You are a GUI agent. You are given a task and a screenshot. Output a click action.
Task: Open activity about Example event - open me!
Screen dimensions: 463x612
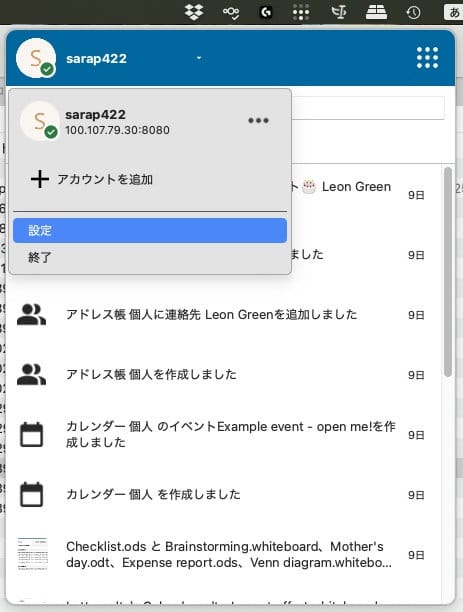click(223, 434)
